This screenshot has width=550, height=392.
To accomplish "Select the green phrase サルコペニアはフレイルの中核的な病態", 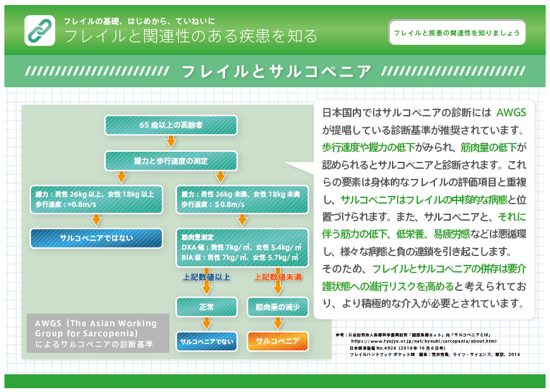I will click(424, 200).
